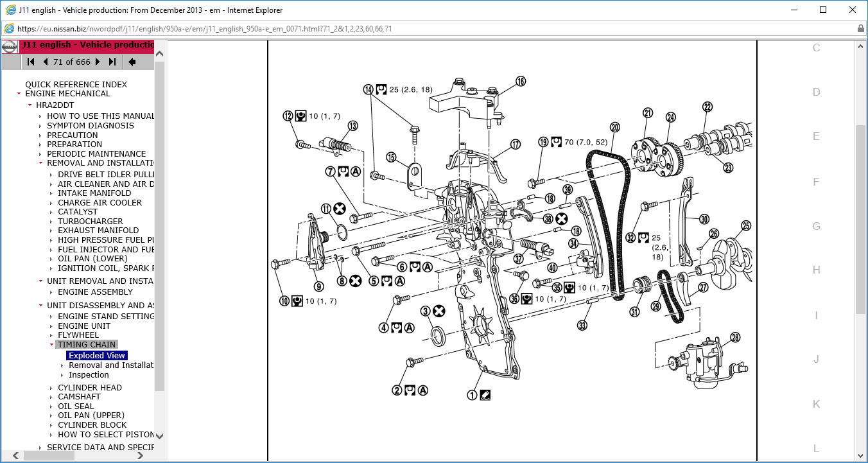Click the sidebar's scroll-down arrow
The image size is (868, 463).
tap(160, 435)
